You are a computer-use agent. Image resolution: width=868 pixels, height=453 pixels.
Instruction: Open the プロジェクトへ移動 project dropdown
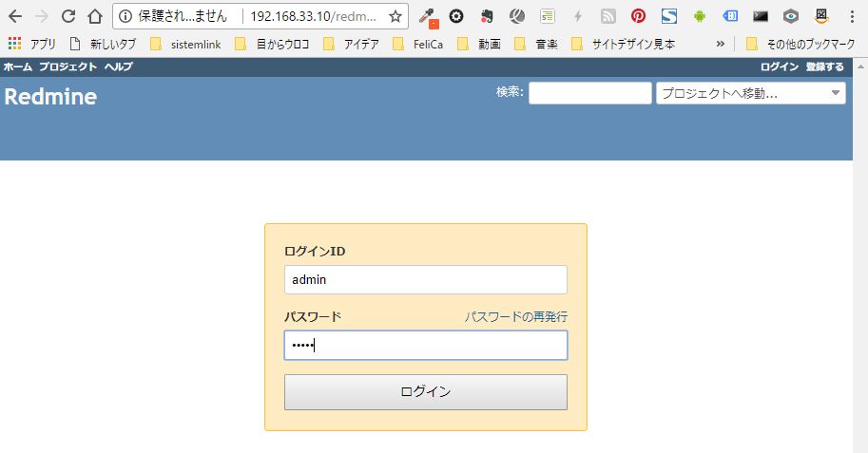click(751, 93)
